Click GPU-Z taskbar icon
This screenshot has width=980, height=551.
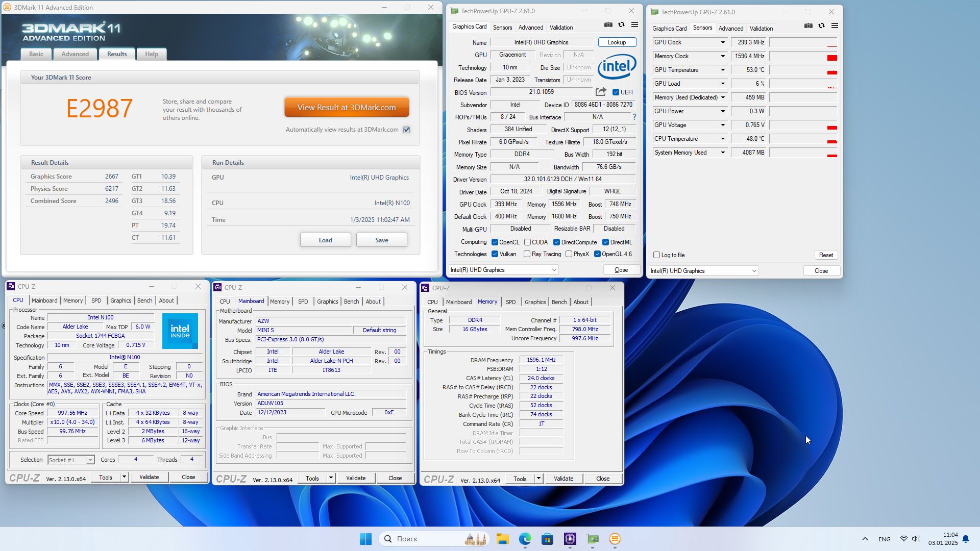tap(592, 539)
